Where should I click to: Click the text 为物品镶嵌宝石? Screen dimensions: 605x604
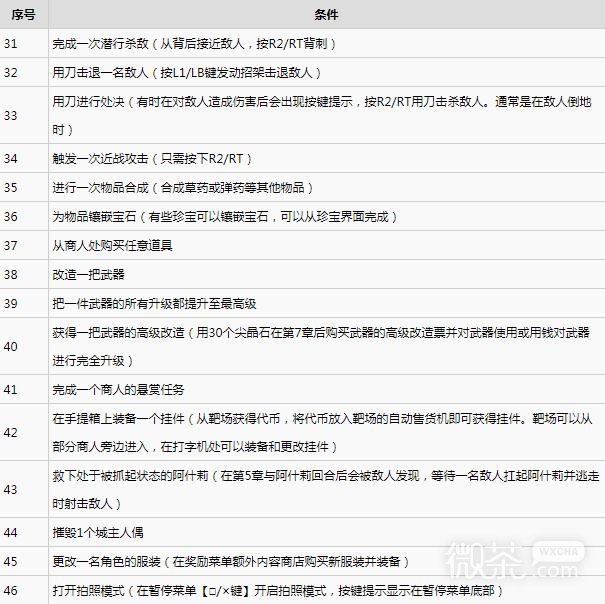point(94,216)
